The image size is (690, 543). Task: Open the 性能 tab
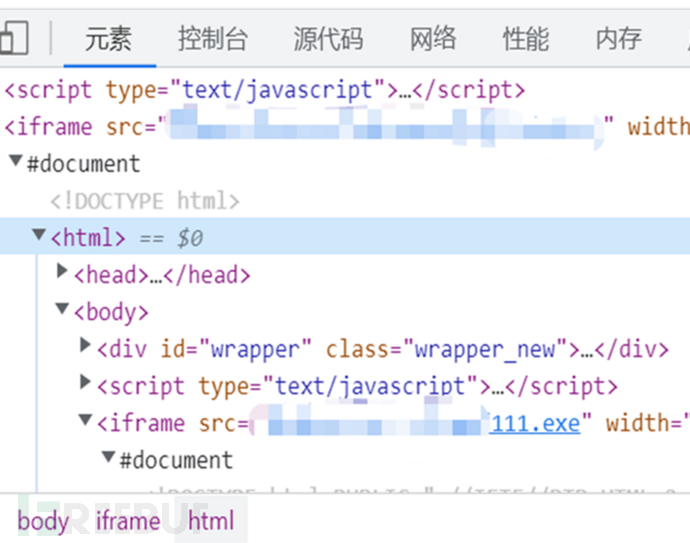click(x=526, y=39)
